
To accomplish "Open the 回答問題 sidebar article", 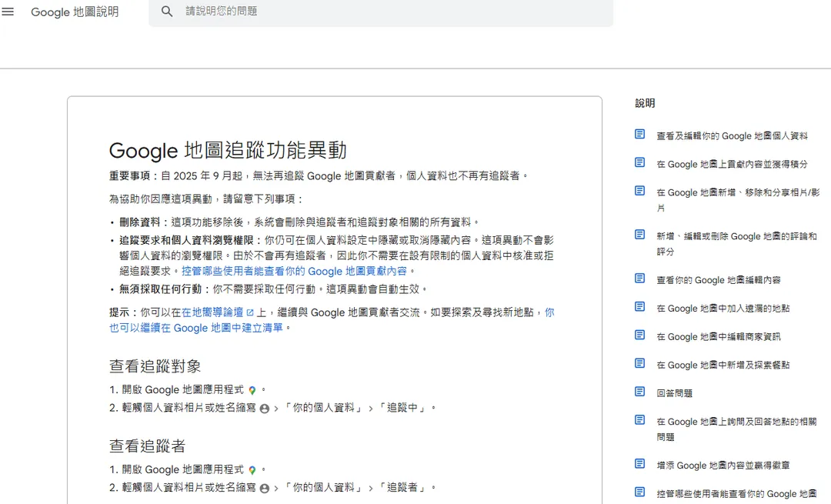I will [x=675, y=393].
